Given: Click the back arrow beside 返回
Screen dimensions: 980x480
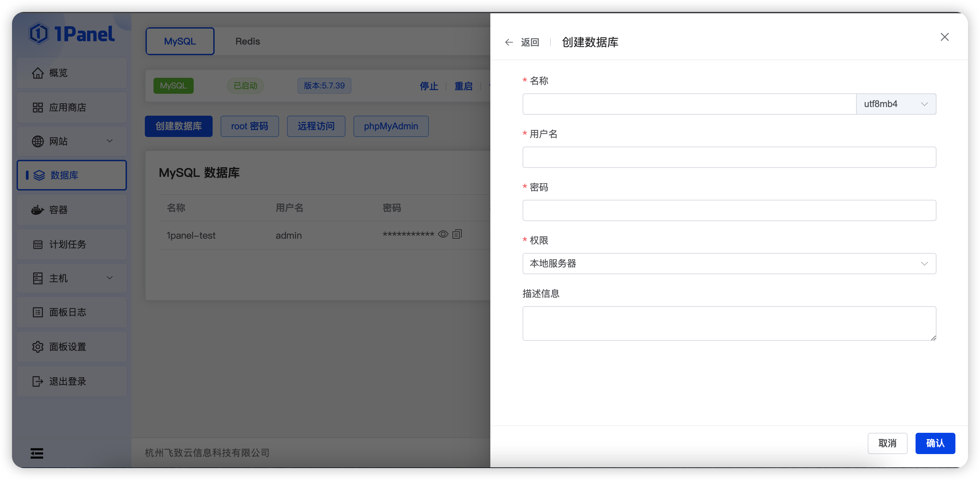Looking at the screenshot, I should coord(509,42).
